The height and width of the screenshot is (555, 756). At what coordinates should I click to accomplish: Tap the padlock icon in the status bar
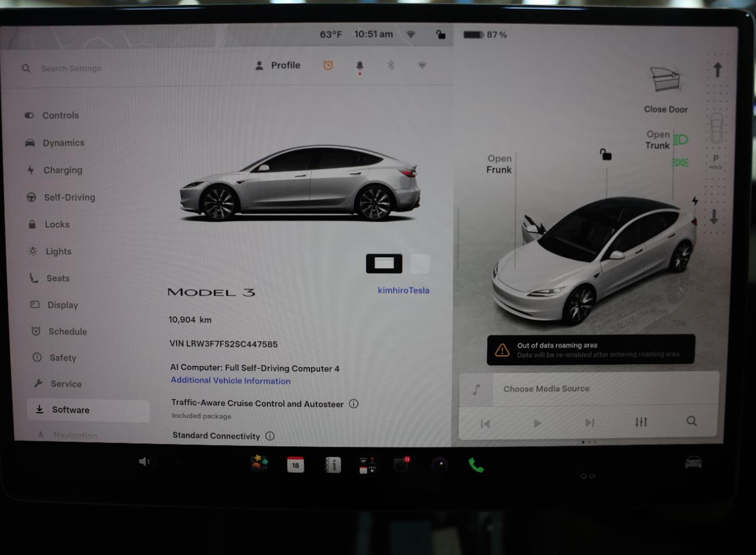441,34
